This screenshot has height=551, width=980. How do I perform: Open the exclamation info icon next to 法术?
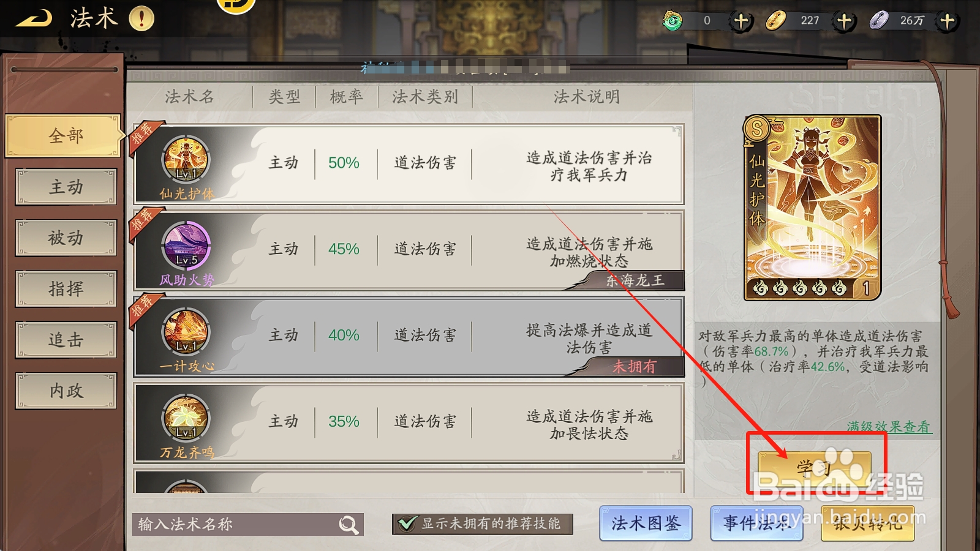tap(141, 18)
